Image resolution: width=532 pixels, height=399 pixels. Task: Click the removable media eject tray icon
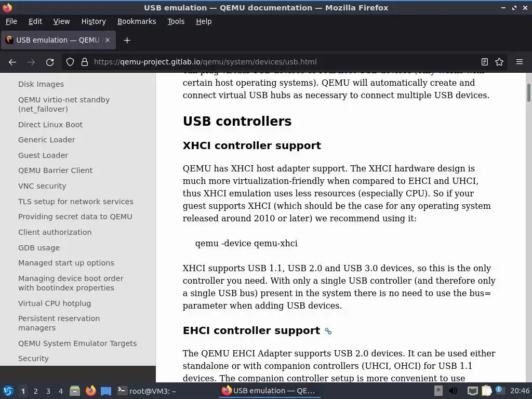point(438,391)
